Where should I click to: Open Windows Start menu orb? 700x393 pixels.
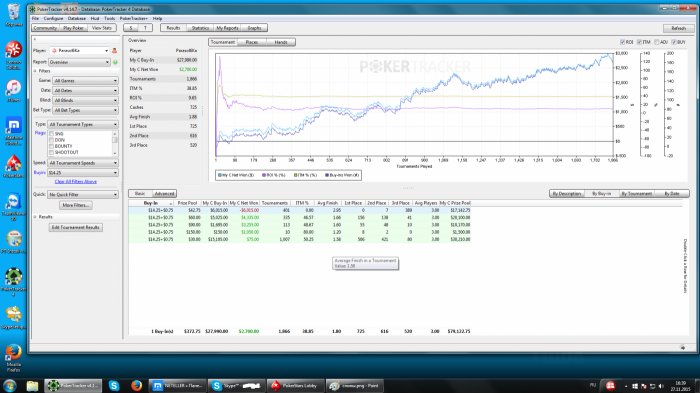[x=9, y=385]
